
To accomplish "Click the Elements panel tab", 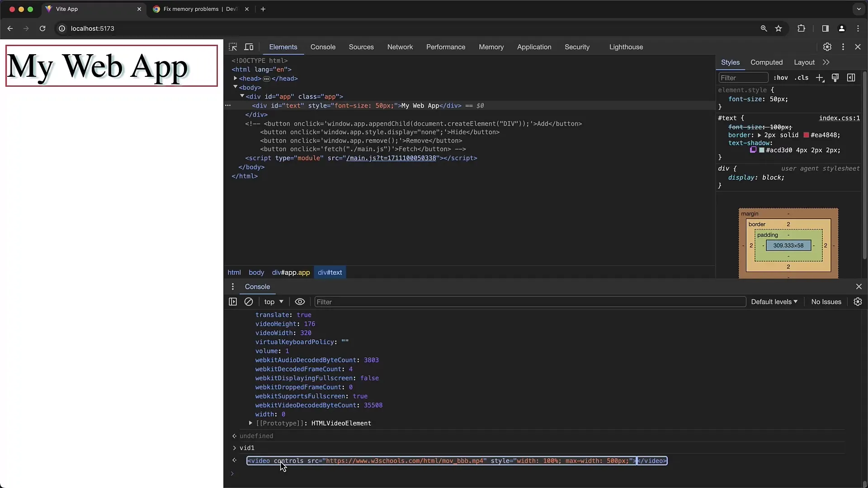I will coord(283,47).
